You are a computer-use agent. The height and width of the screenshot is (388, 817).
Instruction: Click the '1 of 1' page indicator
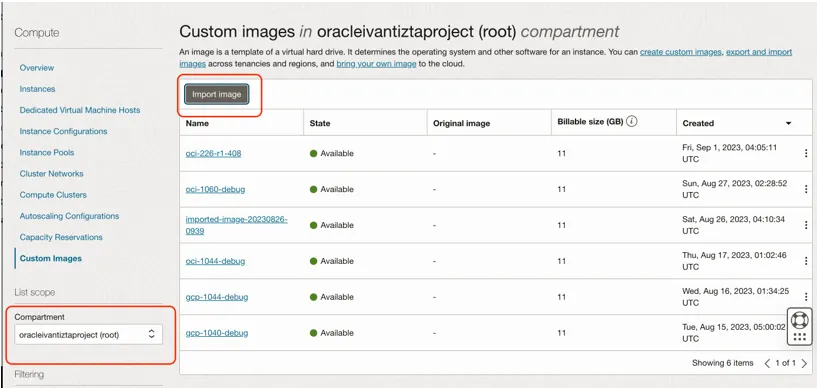point(786,363)
